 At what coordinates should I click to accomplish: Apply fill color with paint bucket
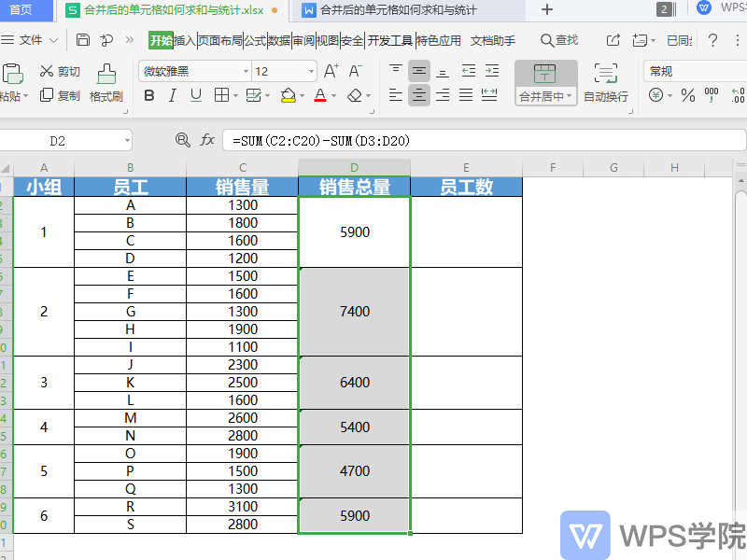(289, 96)
